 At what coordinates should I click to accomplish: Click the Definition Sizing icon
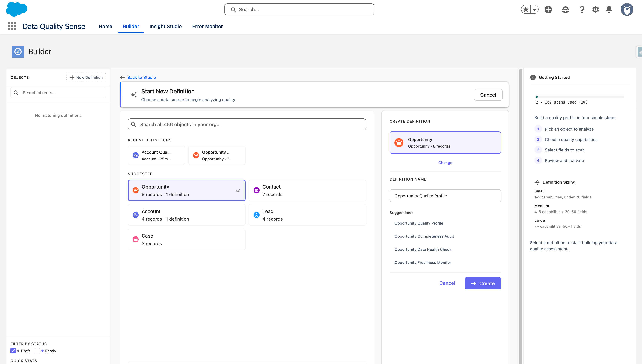pos(537,182)
